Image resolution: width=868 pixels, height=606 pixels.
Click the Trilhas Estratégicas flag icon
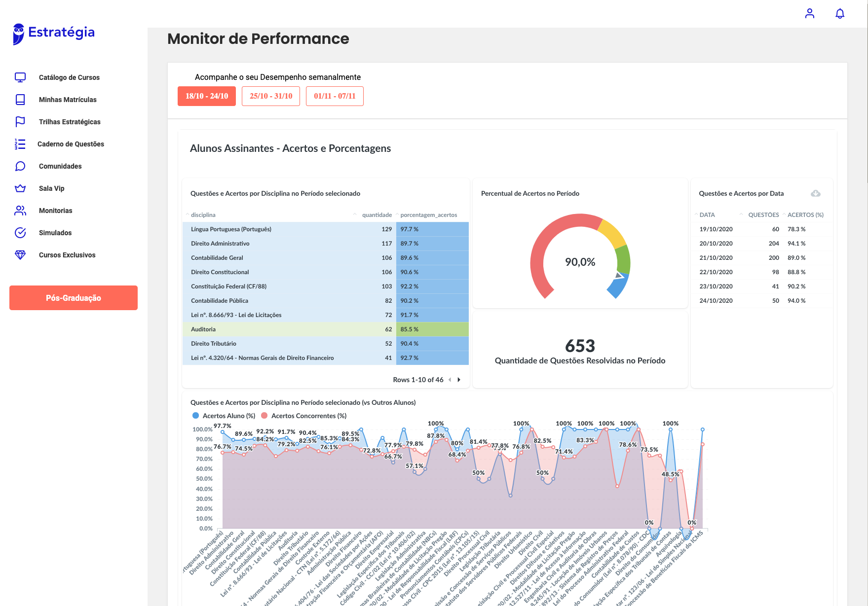[20, 122]
